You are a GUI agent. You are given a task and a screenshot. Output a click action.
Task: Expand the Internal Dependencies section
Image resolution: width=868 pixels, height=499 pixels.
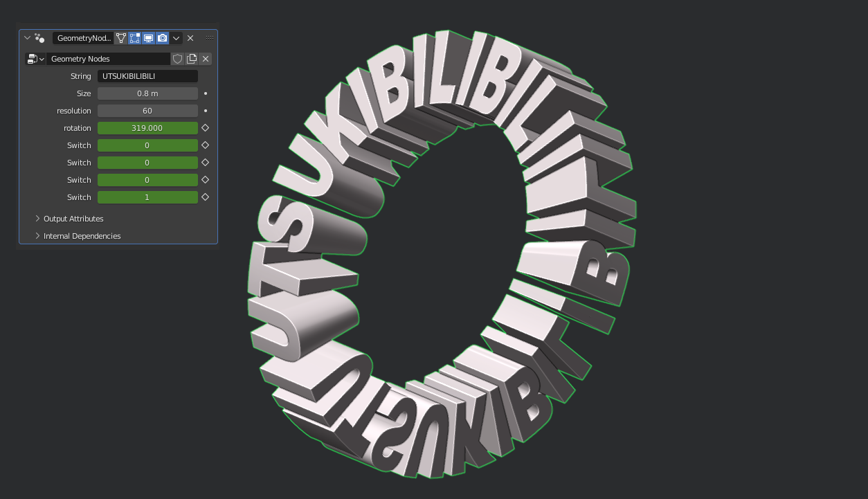point(81,235)
